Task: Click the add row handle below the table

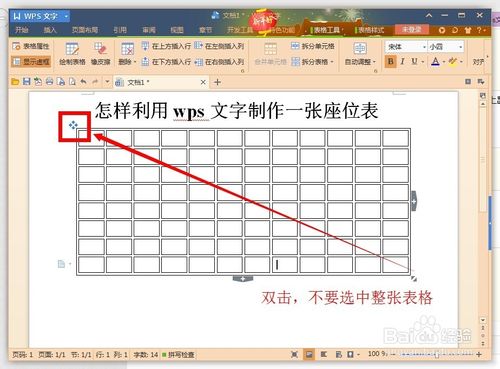Action: coord(243,279)
